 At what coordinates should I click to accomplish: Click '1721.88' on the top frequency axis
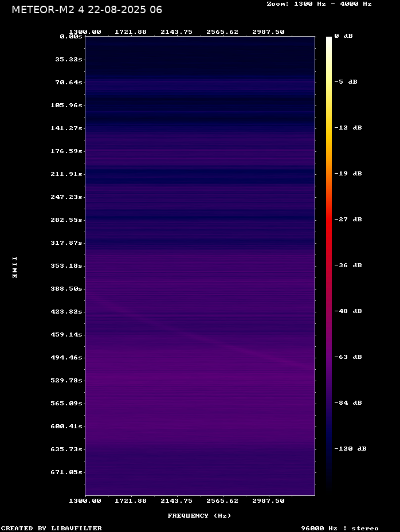[131, 32]
